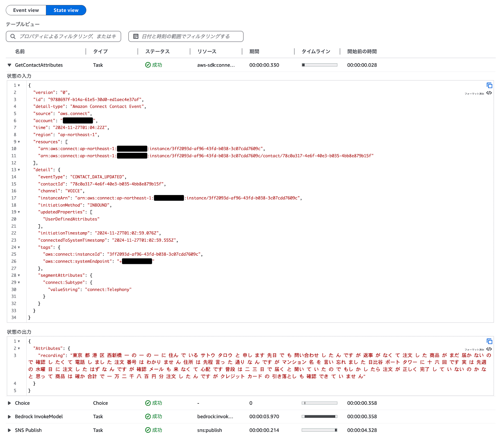Screen dimensions: 501x448
Task: Collapse the GetContactAttributes row
Action: (10, 65)
